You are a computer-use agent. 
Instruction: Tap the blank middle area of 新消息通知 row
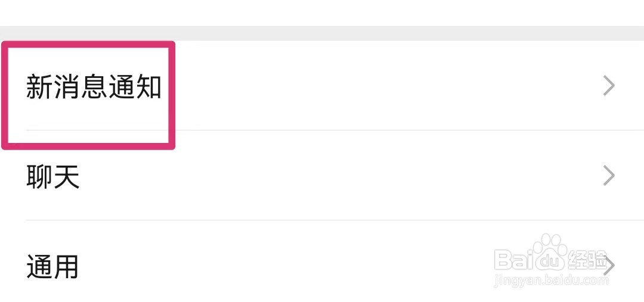pos(382,85)
